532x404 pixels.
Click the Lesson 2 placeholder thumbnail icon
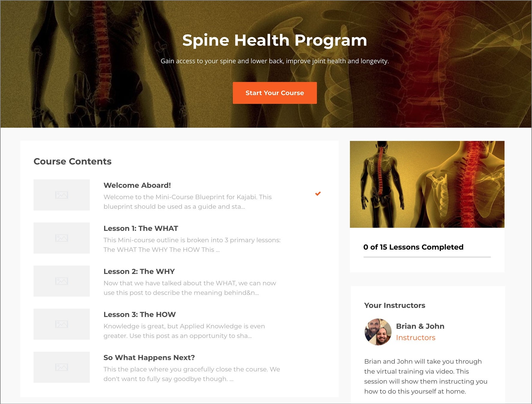(62, 281)
